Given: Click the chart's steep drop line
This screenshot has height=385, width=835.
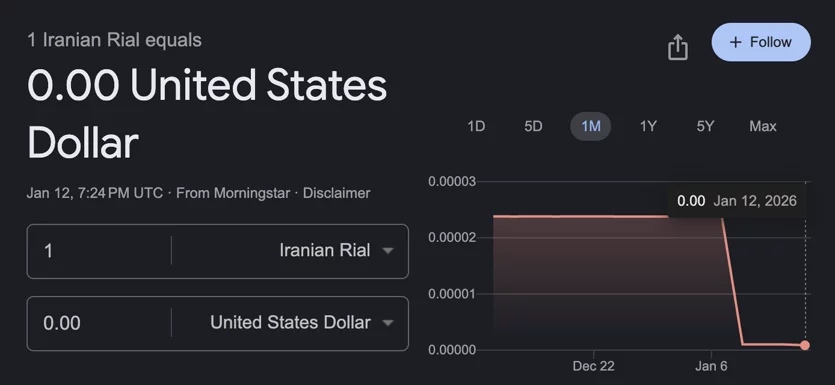Looking at the screenshot, I should pos(733,281).
